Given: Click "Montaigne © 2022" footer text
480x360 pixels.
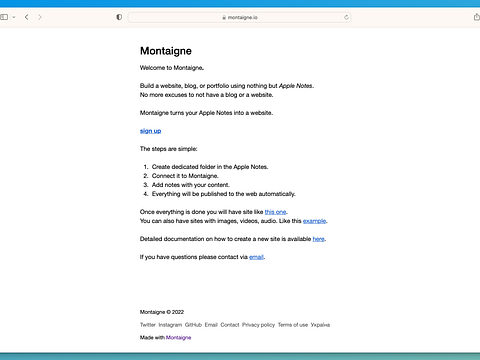Looking at the screenshot, I should (x=162, y=312).
